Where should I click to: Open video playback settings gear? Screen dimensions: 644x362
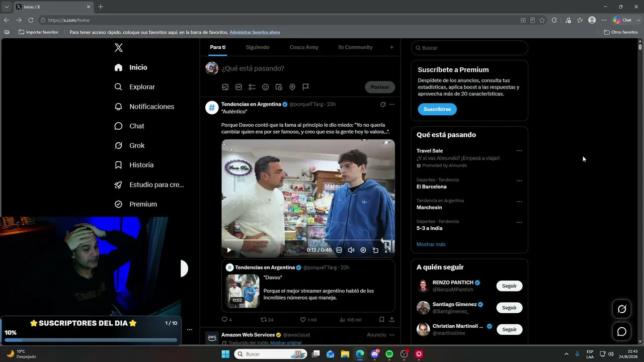[363, 250]
